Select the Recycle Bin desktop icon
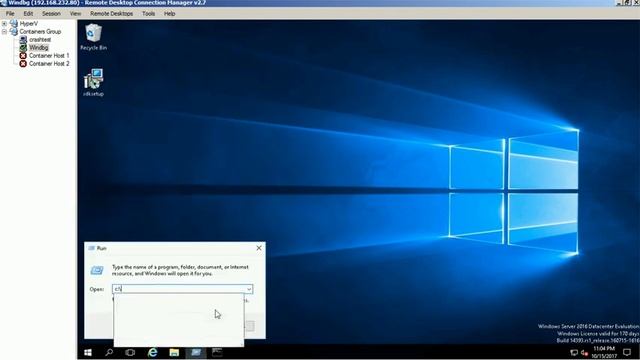 pyautogui.click(x=93, y=37)
